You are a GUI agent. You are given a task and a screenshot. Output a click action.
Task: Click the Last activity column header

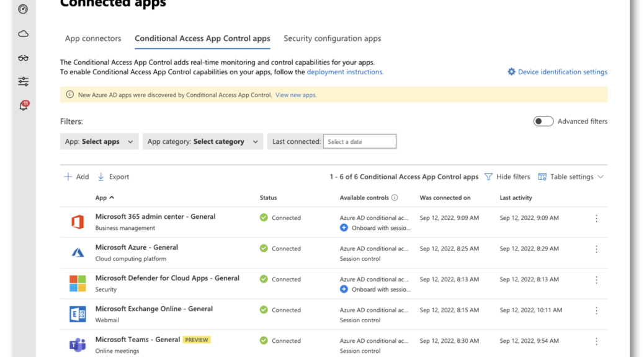516,198
